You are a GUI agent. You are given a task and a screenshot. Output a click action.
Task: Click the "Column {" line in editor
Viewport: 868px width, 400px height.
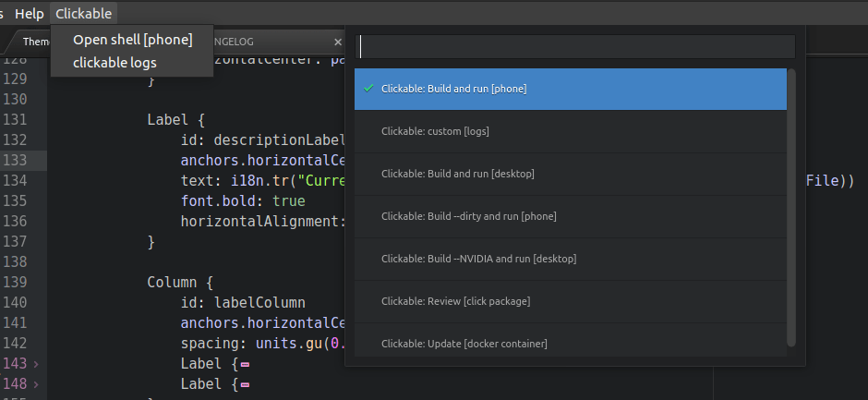pos(180,282)
